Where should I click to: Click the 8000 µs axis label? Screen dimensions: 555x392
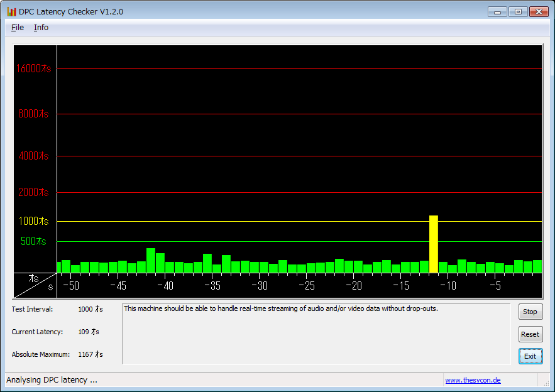(x=33, y=114)
